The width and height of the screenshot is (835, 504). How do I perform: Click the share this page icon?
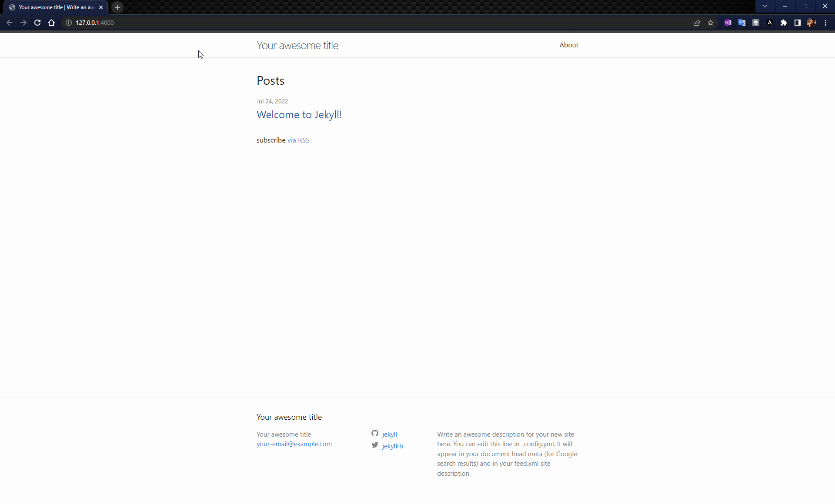pos(697,23)
